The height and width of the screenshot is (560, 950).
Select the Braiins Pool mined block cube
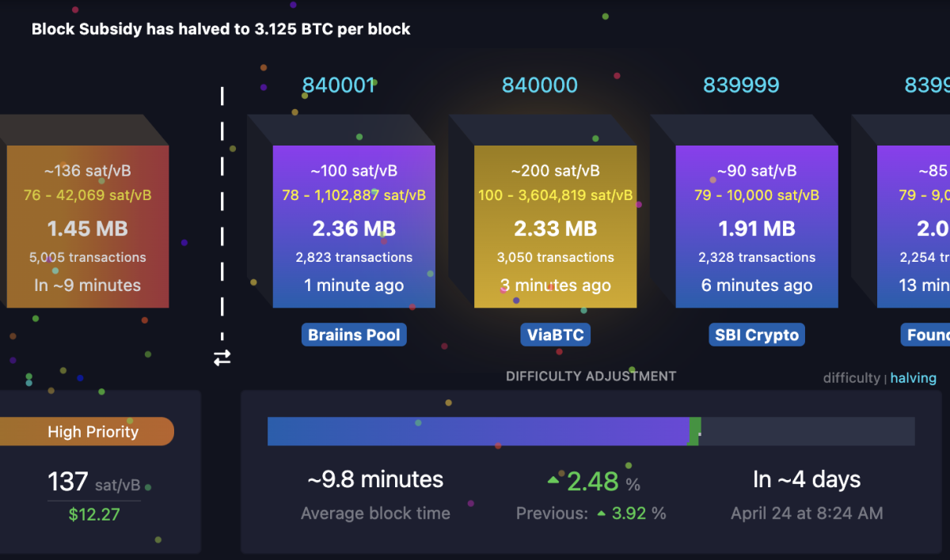[x=354, y=227]
